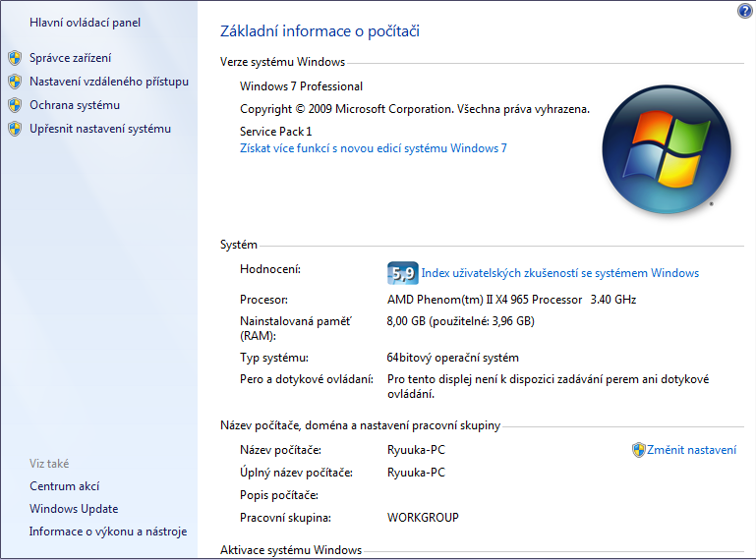Click the shield icon beside Upřesnit nastavení systému
Screen dimensions: 756x560
pos(15,129)
